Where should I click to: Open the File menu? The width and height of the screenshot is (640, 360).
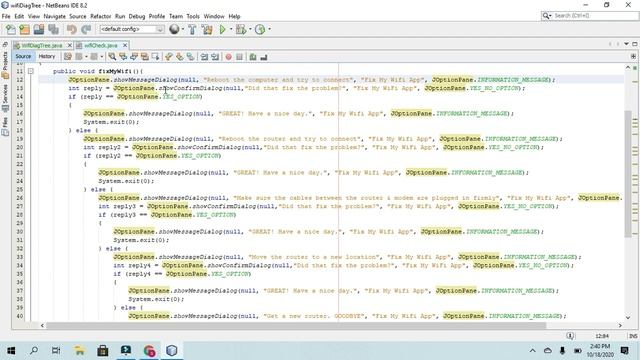click(6, 16)
